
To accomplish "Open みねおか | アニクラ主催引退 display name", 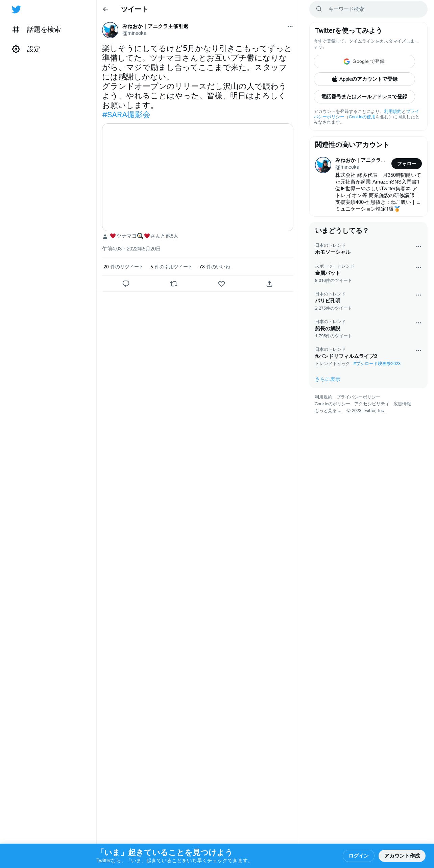I will (x=155, y=26).
